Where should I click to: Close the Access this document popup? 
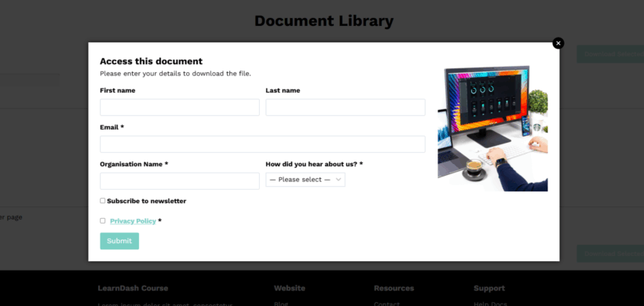point(558,43)
